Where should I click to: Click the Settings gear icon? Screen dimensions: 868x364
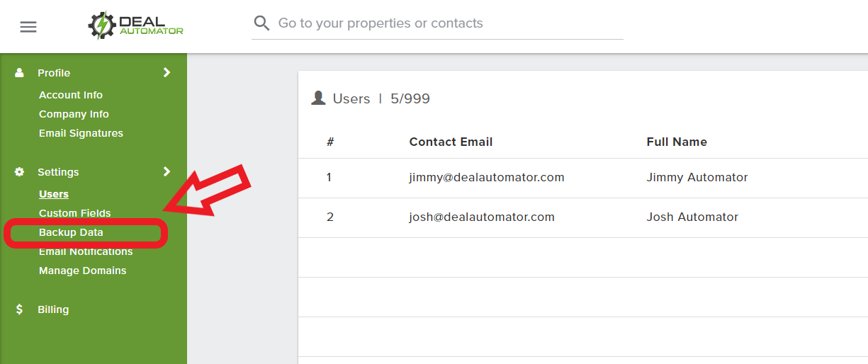19,172
